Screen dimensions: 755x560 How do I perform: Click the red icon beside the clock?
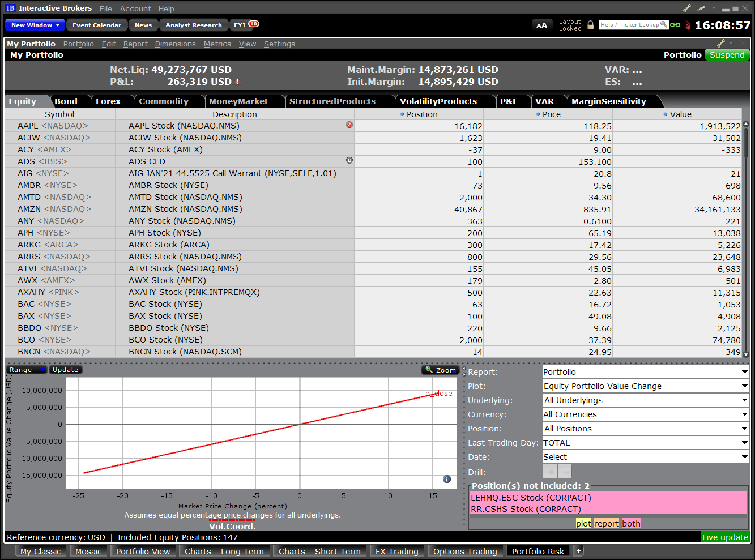click(688, 25)
